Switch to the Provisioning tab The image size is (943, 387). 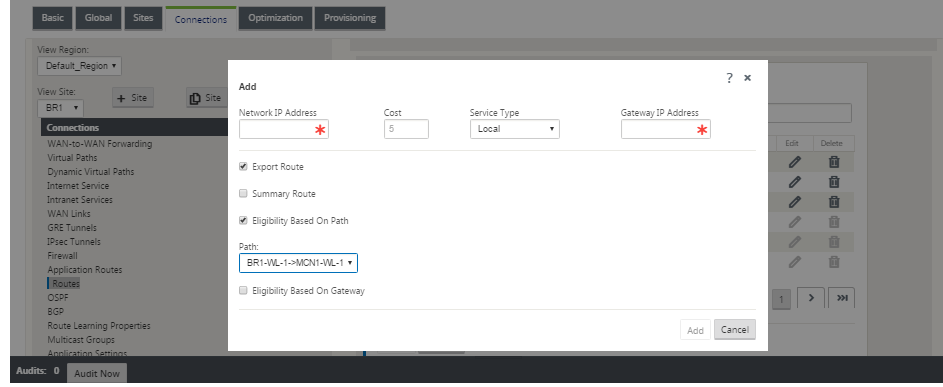pos(350,18)
